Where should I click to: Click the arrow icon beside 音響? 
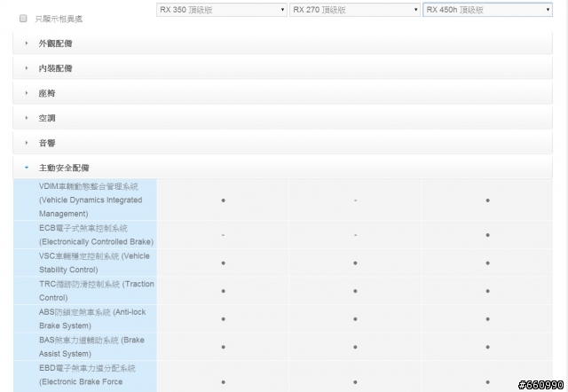(x=27, y=143)
